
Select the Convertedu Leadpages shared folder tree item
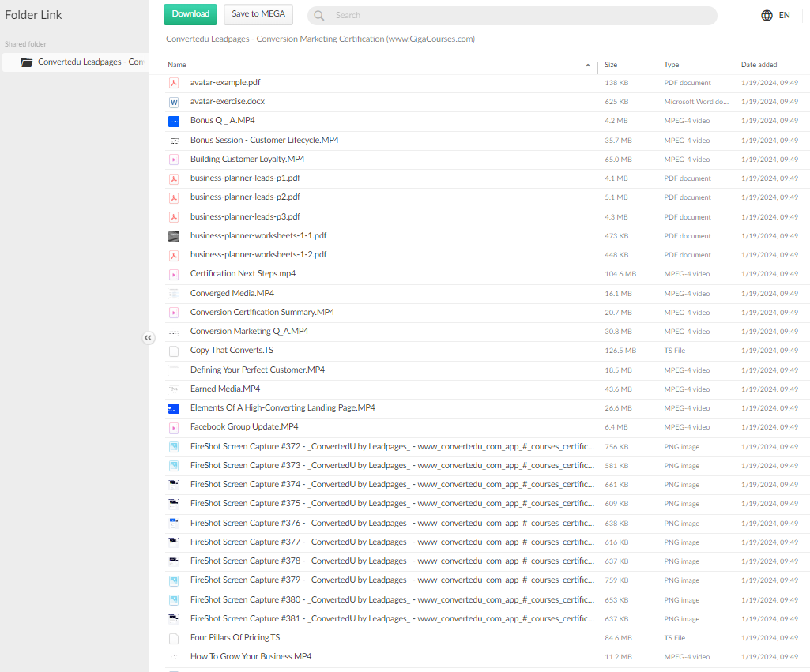tap(89, 62)
